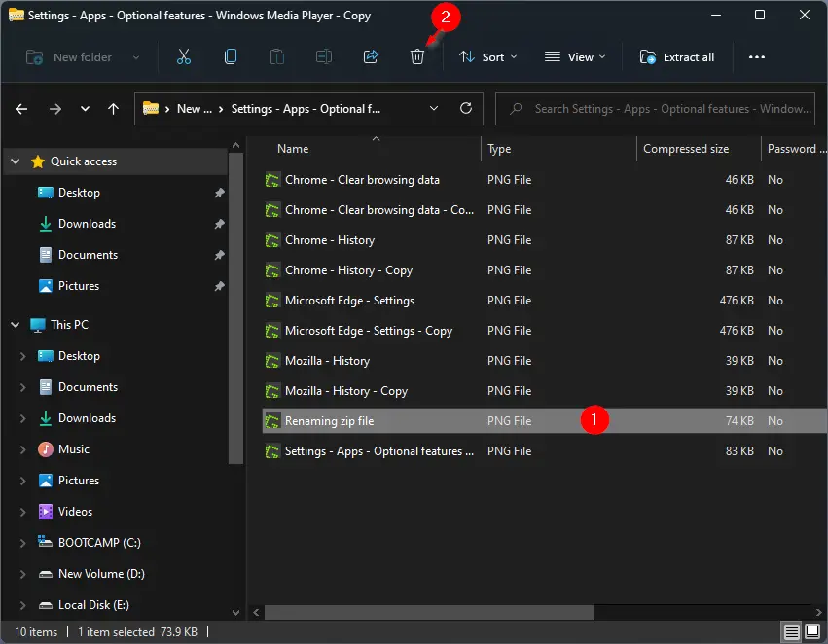828x644 pixels.
Task: Click the pin icon next to Pictures
Action: [219, 286]
